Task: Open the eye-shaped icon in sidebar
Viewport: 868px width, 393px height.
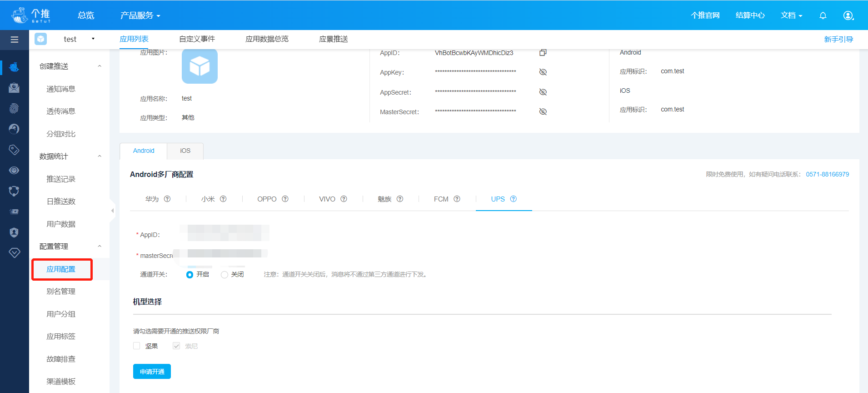Action: point(14,170)
